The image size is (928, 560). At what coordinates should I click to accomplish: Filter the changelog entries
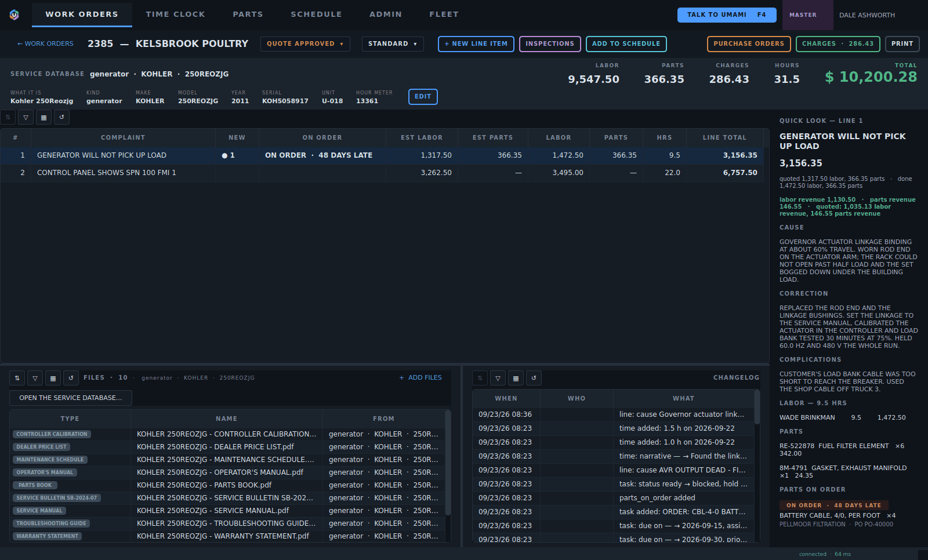(x=498, y=378)
